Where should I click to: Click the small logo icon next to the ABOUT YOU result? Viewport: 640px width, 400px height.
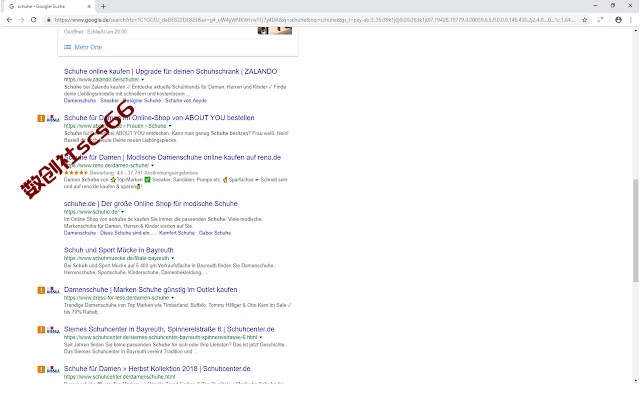53,118
